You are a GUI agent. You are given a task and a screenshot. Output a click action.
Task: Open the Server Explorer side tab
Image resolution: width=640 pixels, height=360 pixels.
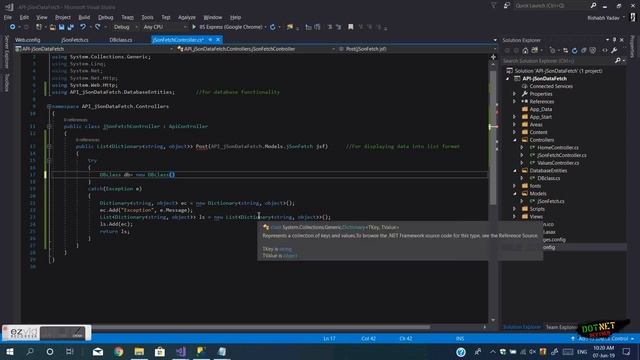coord(6,51)
